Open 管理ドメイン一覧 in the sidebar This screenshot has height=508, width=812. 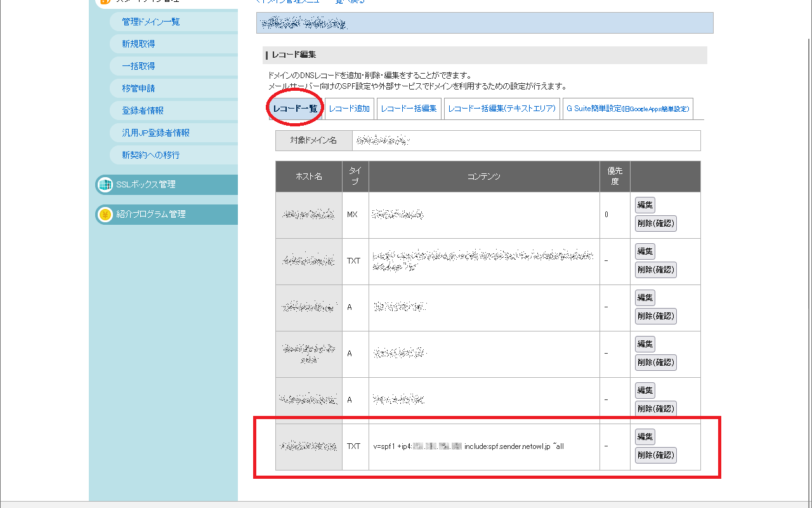point(151,22)
